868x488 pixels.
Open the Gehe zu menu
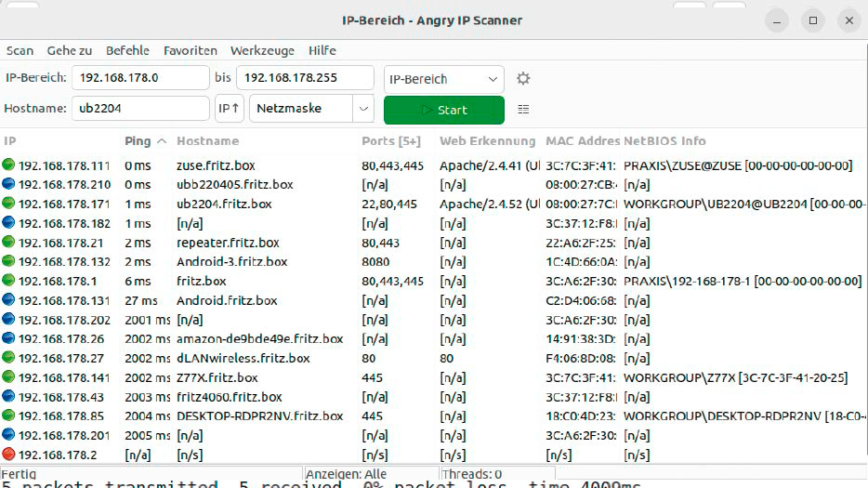(x=69, y=50)
